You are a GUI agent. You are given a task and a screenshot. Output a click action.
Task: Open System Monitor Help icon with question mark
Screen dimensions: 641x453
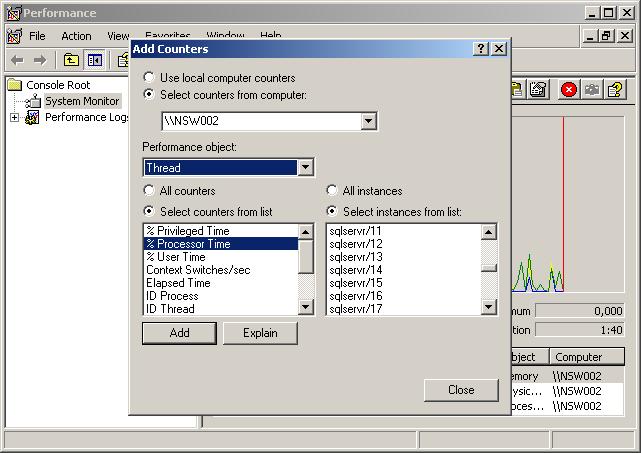pyautogui.click(x=615, y=90)
